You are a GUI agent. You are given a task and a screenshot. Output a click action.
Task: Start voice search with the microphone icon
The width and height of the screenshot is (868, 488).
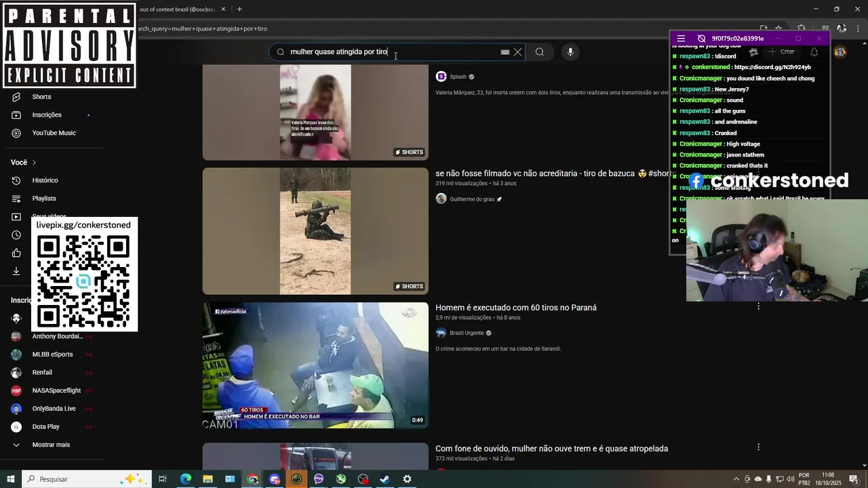coord(570,52)
